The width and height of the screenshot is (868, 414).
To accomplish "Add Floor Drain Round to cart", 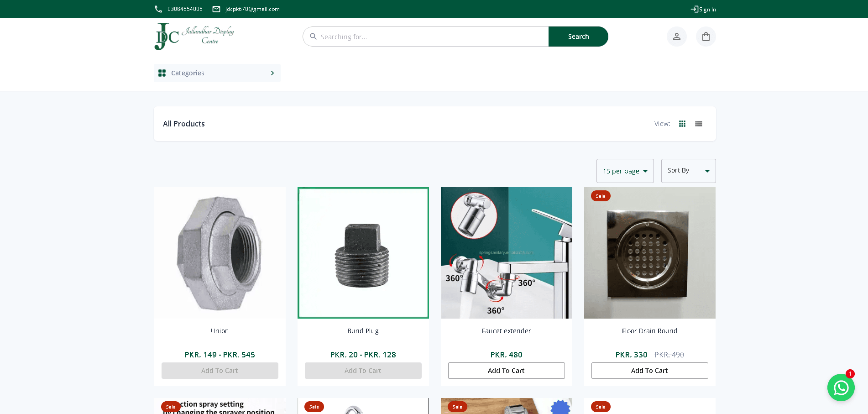I will (650, 371).
